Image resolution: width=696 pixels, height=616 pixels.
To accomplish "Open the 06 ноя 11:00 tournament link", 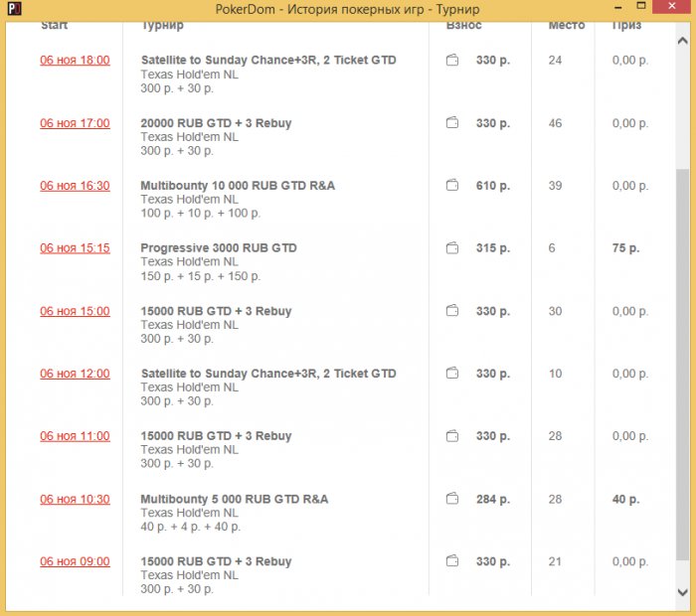I will (75, 436).
